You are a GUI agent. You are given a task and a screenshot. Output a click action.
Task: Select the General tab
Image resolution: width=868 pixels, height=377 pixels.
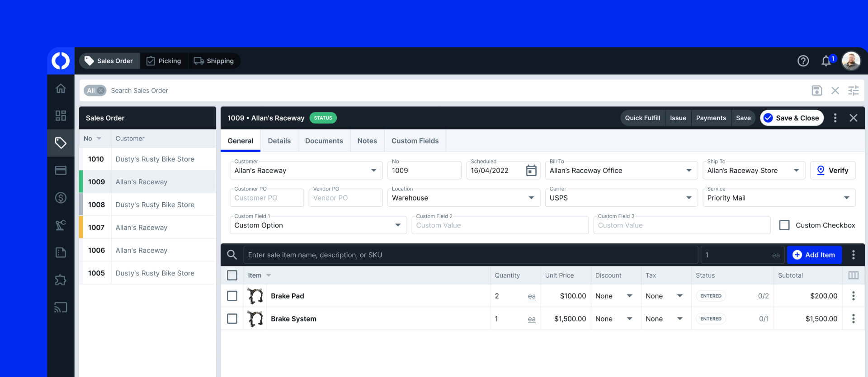[241, 141]
